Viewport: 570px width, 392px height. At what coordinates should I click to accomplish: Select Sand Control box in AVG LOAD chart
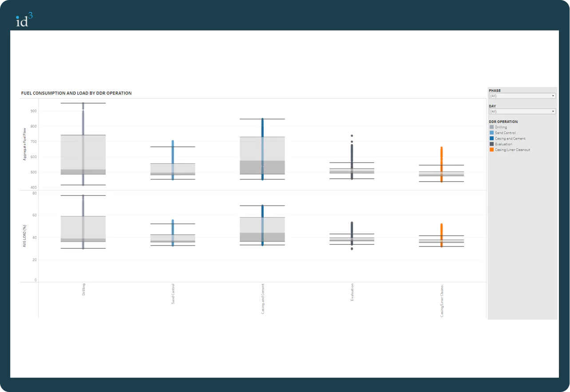click(173, 238)
